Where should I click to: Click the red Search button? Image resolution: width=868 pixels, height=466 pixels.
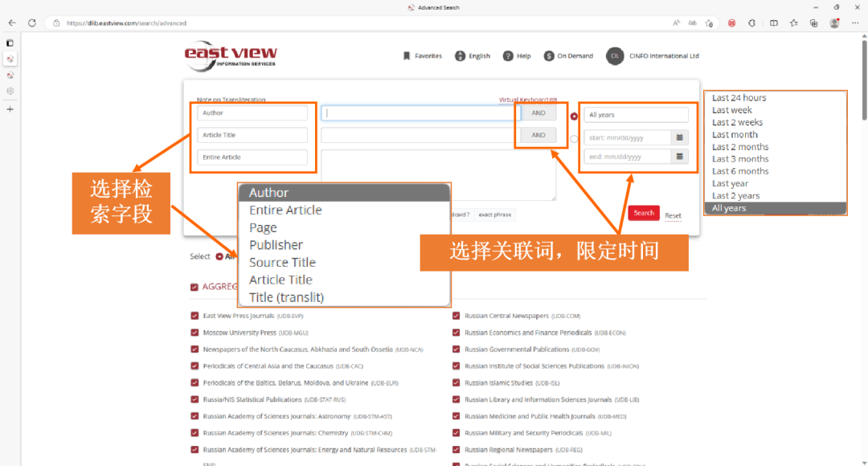(643, 213)
